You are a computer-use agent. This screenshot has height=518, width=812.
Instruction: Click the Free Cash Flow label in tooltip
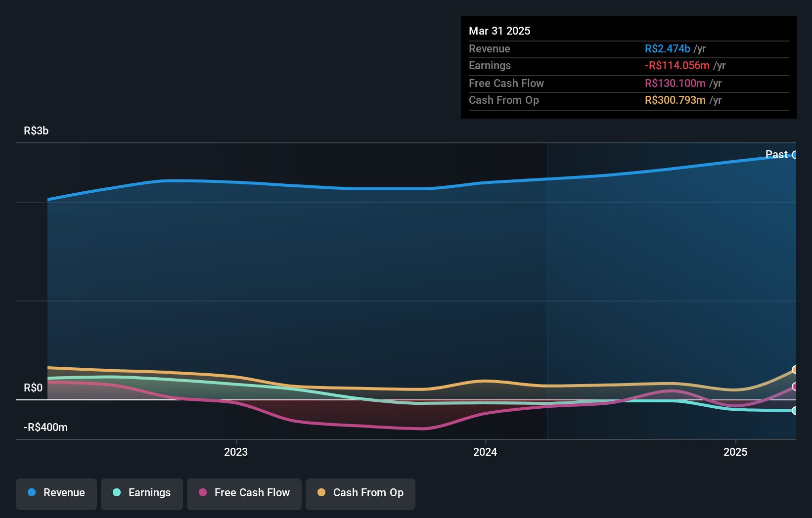click(506, 83)
